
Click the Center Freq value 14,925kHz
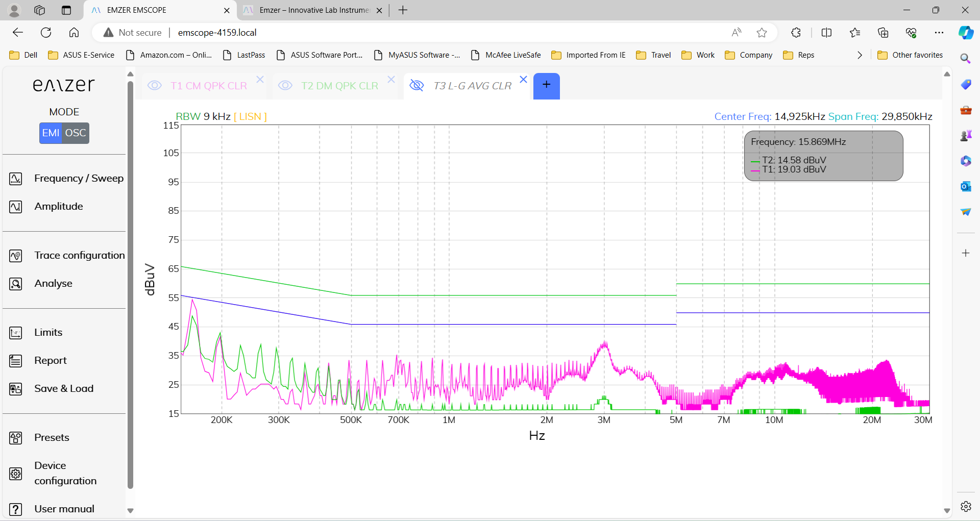click(x=800, y=116)
